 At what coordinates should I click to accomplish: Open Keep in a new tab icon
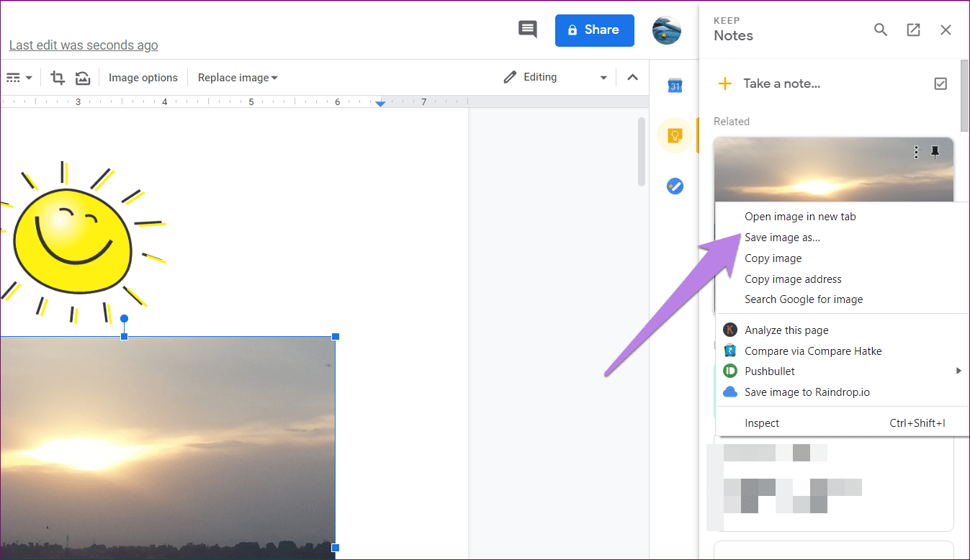(x=913, y=30)
